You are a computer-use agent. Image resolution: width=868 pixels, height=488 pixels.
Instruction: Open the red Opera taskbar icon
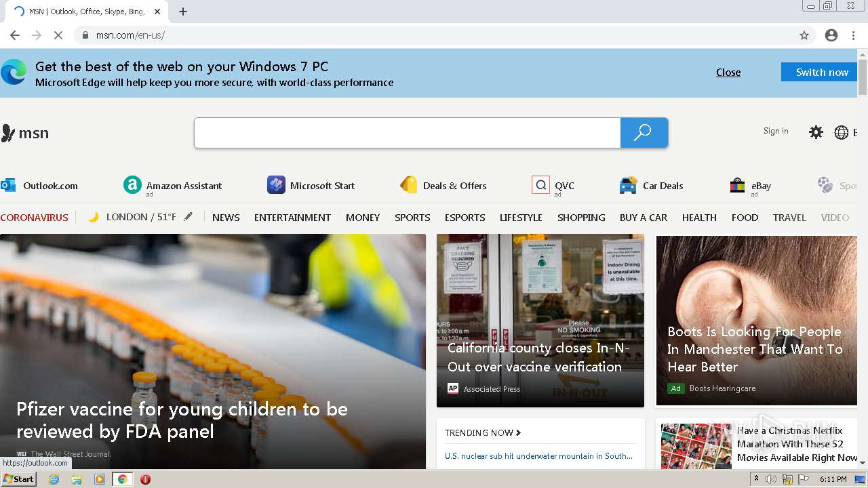(x=145, y=479)
